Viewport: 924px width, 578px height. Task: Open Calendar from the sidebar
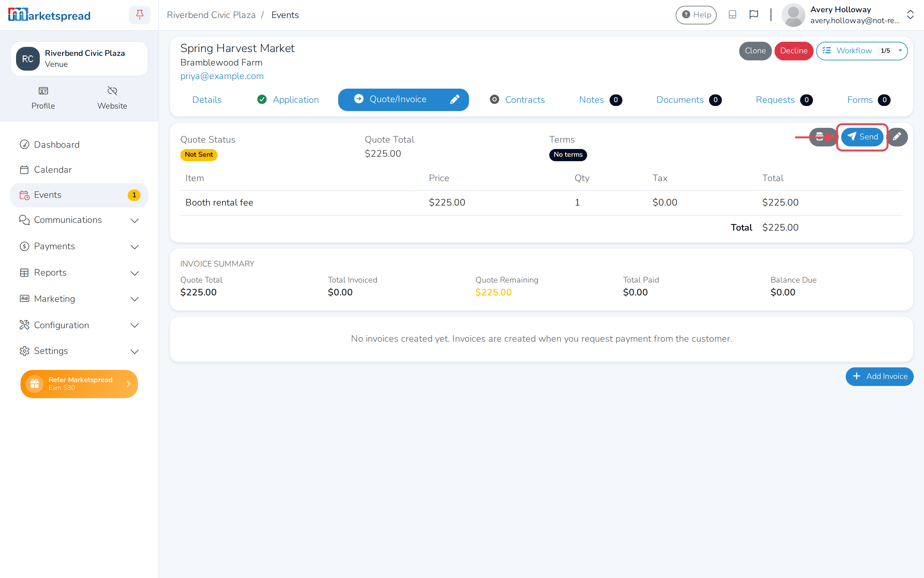(79, 170)
